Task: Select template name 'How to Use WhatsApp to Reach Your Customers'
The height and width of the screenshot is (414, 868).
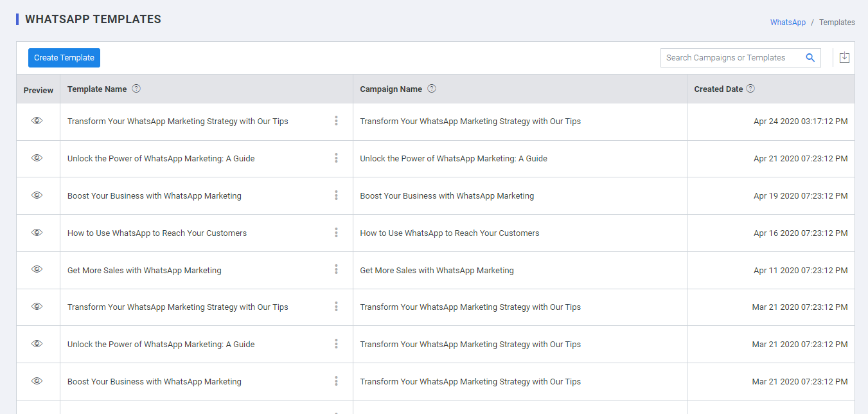Action: click(157, 233)
